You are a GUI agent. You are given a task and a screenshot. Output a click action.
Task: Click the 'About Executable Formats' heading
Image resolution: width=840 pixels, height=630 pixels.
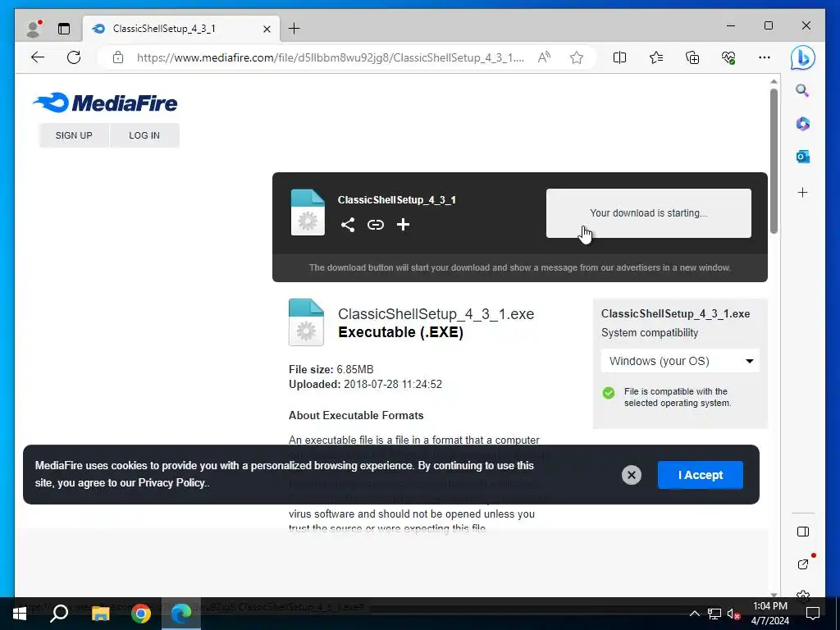pos(356,415)
